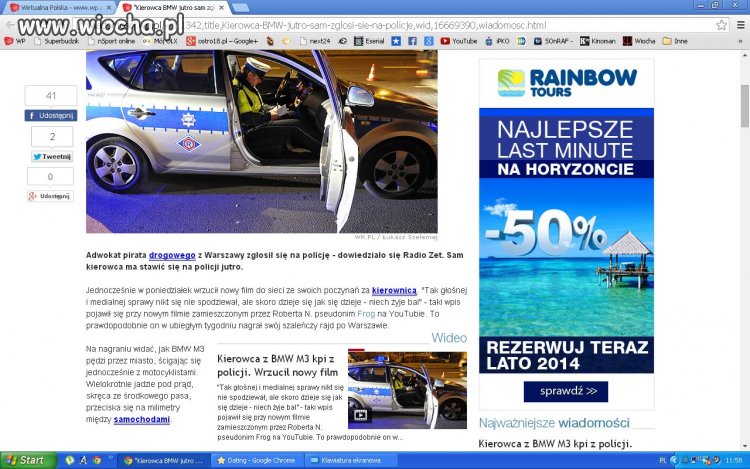Click the video play icon on the thumbnail
This screenshot has height=469, width=750.
tap(360, 415)
